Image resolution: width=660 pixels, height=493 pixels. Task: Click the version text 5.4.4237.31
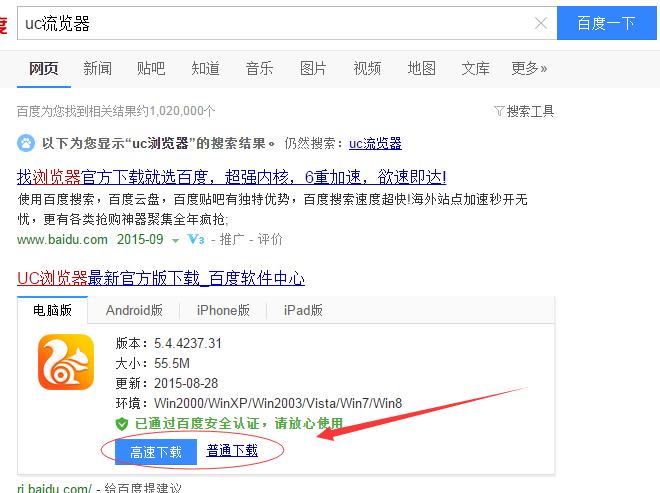click(188, 343)
